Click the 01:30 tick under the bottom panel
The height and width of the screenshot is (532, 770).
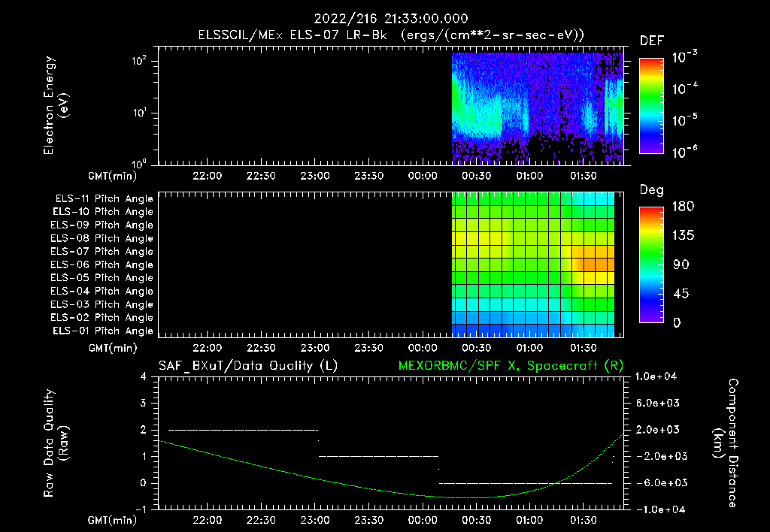(584, 520)
